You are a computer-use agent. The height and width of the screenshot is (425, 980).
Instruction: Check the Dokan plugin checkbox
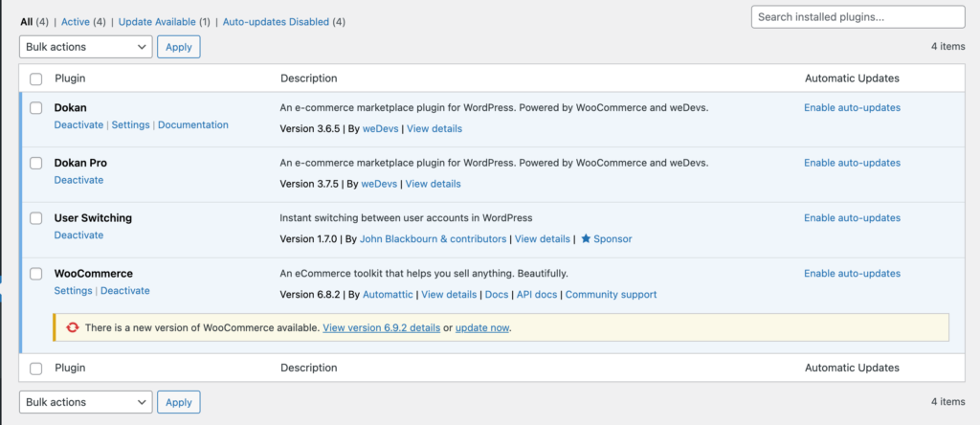click(36, 107)
